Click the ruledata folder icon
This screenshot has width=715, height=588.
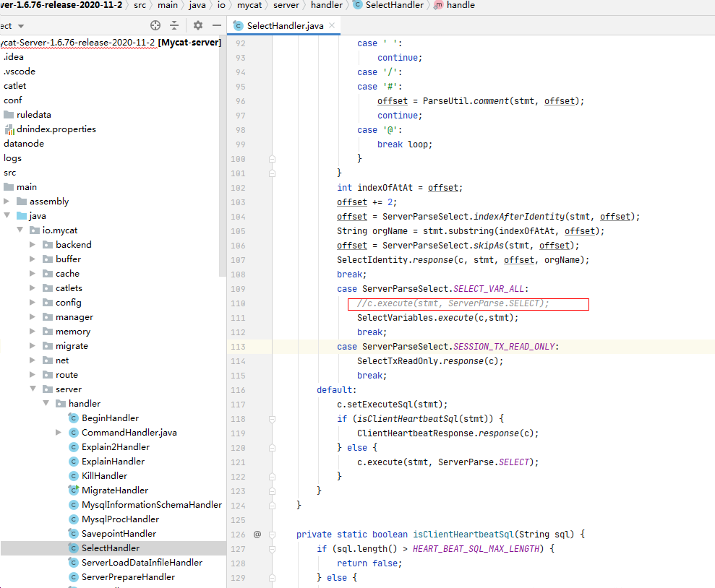coord(9,114)
